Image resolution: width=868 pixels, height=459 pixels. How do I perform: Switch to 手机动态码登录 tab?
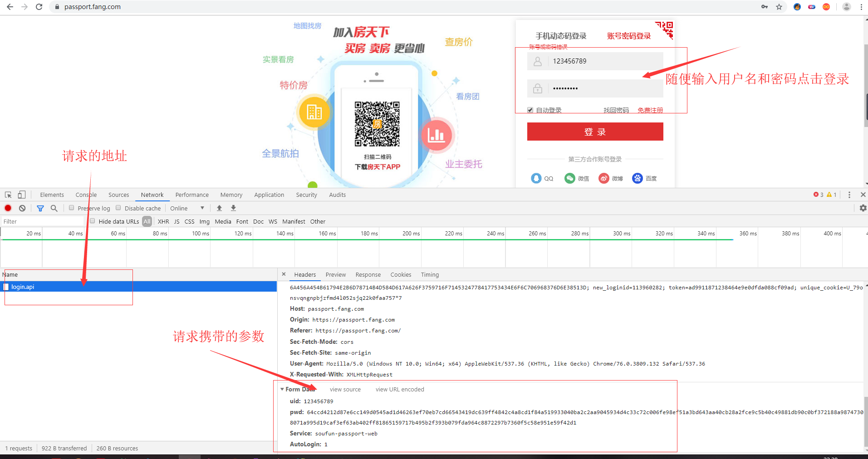point(561,36)
